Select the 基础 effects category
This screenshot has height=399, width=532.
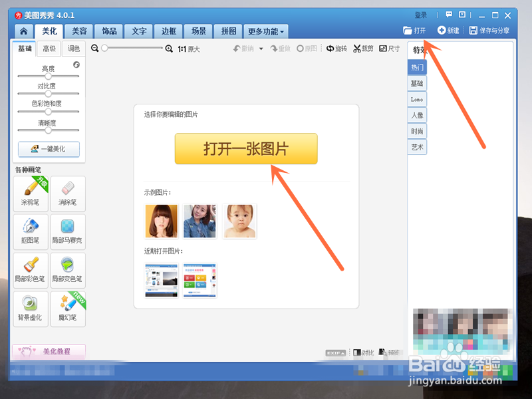(417, 84)
